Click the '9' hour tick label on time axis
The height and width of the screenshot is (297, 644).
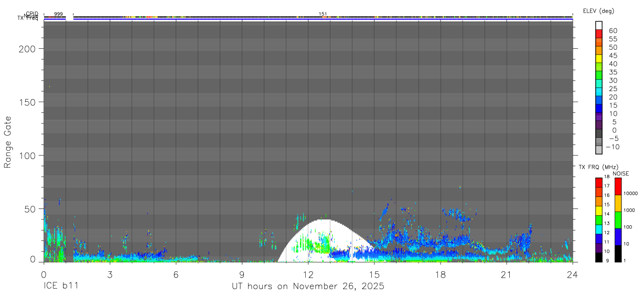[242, 274]
